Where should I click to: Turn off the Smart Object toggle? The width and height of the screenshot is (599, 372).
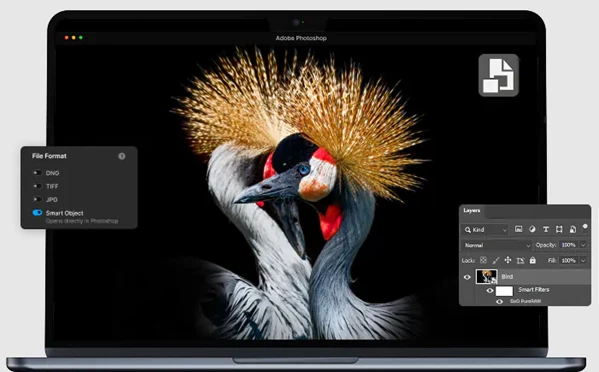click(37, 213)
